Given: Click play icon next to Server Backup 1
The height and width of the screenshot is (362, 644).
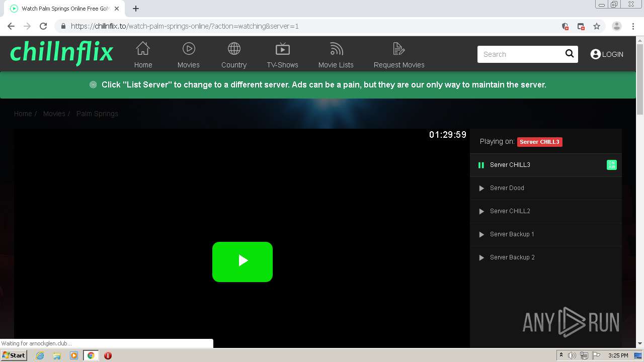Looking at the screenshot, I should (481, 234).
